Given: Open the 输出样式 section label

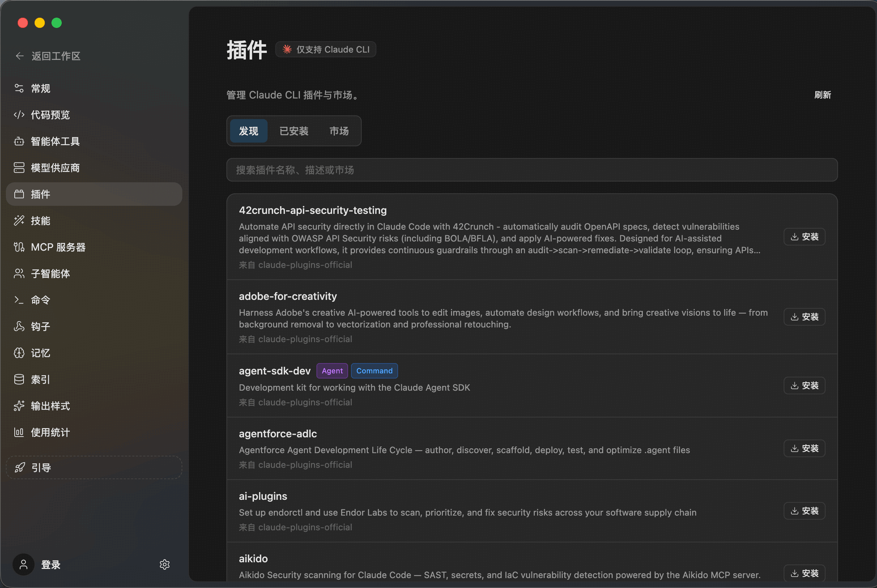Looking at the screenshot, I should (50, 406).
